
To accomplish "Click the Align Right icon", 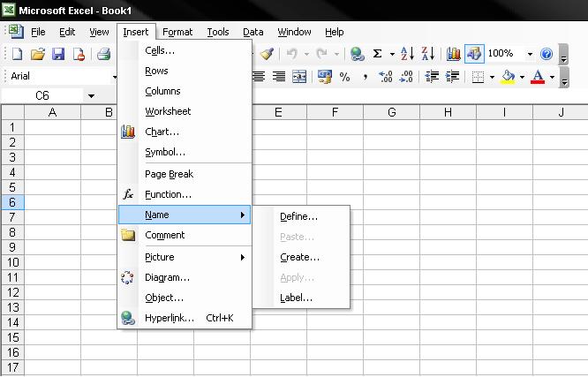I will pyautogui.click(x=279, y=77).
